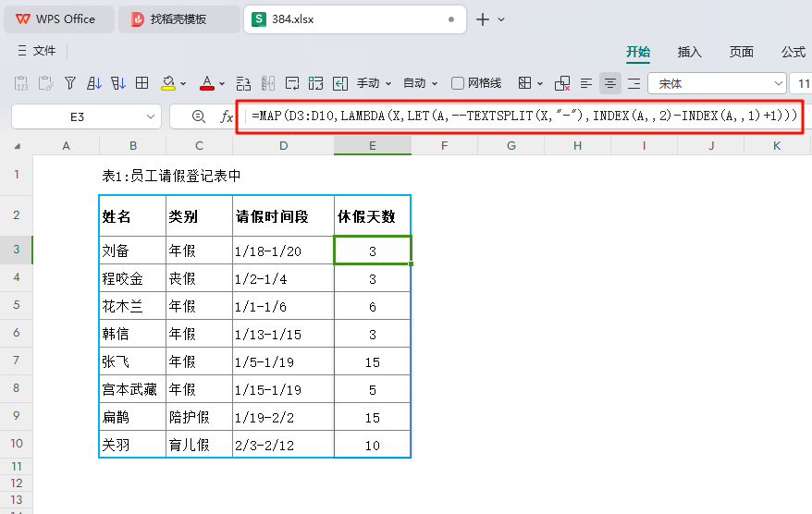812x514 pixels.
Task: Switch to the 页面 ribbon tab
Action: coord(741,52)
